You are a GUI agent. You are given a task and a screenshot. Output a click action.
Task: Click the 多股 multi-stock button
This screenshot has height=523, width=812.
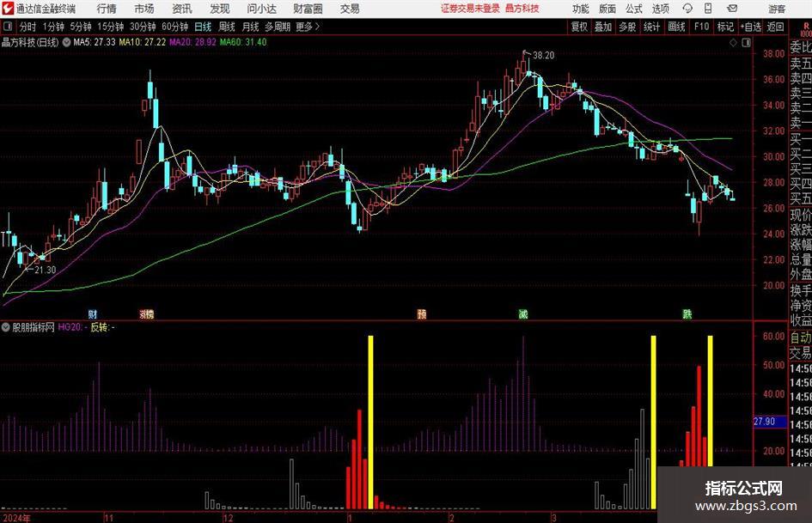[x=627, y=27]
